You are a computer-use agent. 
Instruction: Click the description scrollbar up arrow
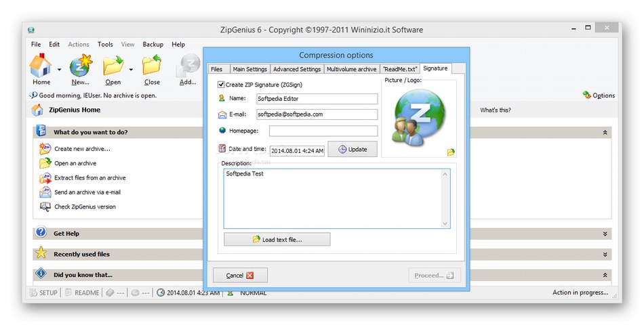coord(445,175)
